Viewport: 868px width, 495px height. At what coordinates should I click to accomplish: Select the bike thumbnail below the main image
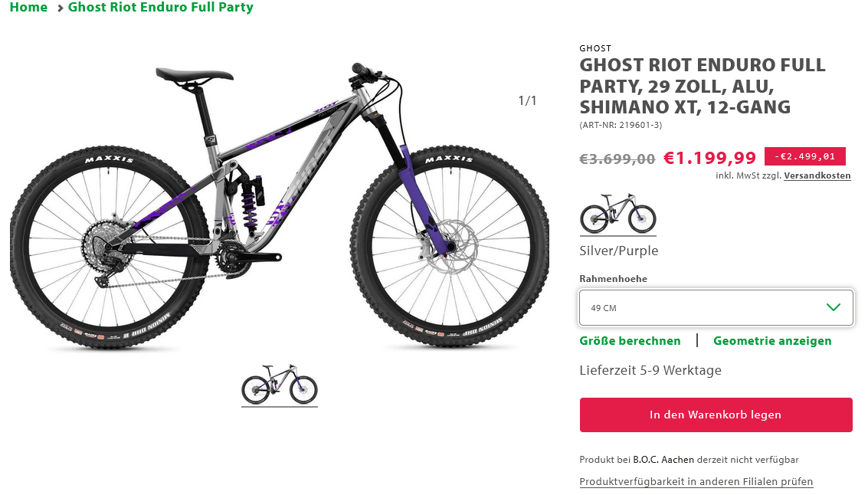pos(280,385)
